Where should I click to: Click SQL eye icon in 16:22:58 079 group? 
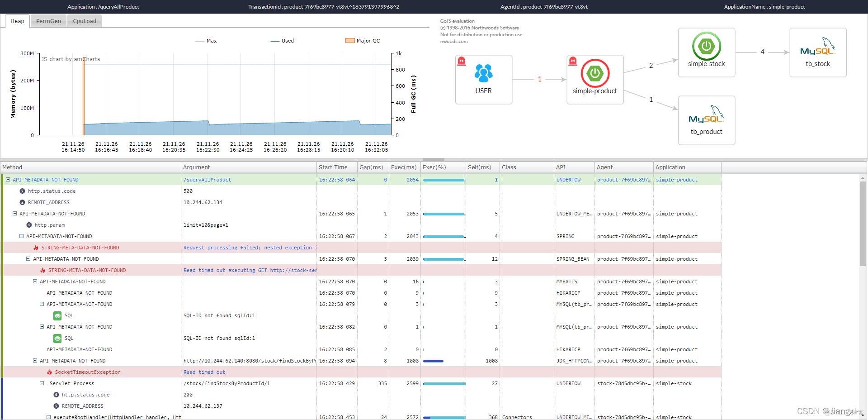coord(57,315)
